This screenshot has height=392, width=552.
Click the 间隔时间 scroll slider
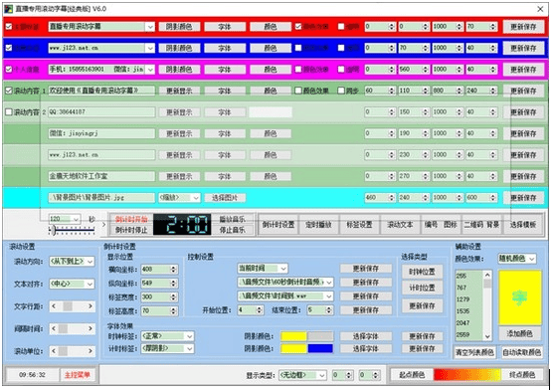click(x=73, y=329)
